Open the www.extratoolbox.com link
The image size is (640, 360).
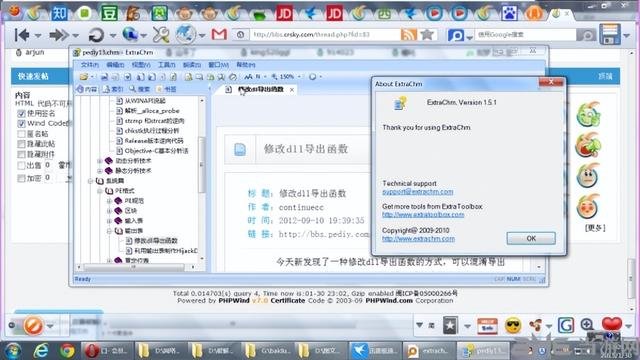point(423,214)
